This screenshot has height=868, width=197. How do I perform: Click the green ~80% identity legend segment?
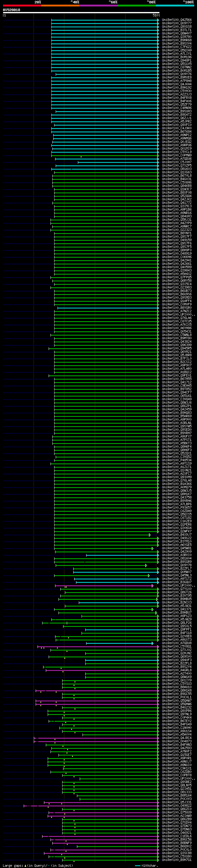point(136,6)
